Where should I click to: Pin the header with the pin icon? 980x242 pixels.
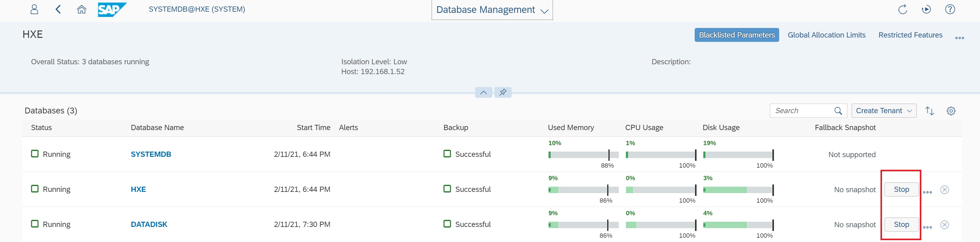click(502, 92)
